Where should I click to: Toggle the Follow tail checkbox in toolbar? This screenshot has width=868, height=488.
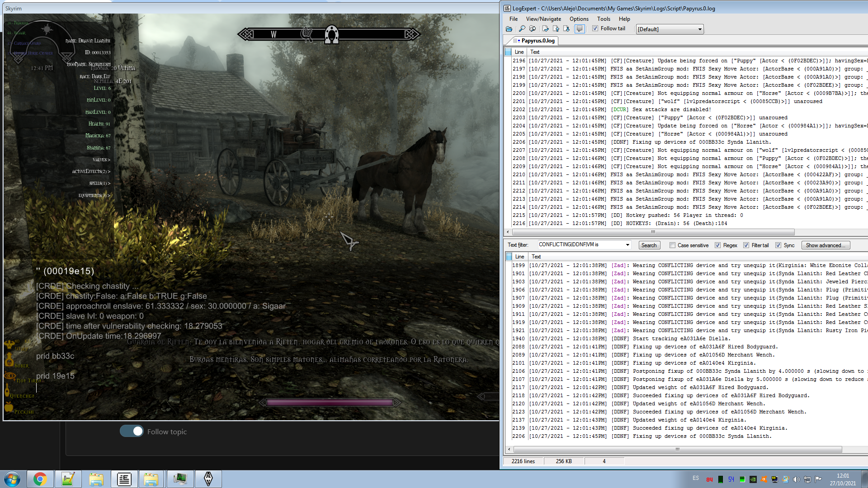[x=595, y=28]
